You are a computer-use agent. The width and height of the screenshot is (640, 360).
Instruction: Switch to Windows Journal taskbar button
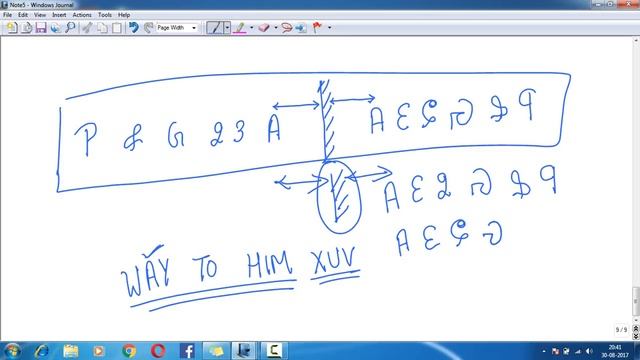(244, 351)
